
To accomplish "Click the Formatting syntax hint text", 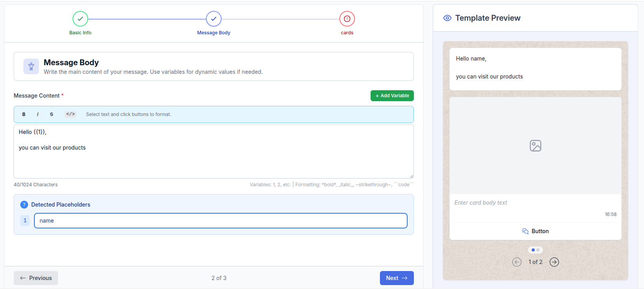I will click(355, 185).
